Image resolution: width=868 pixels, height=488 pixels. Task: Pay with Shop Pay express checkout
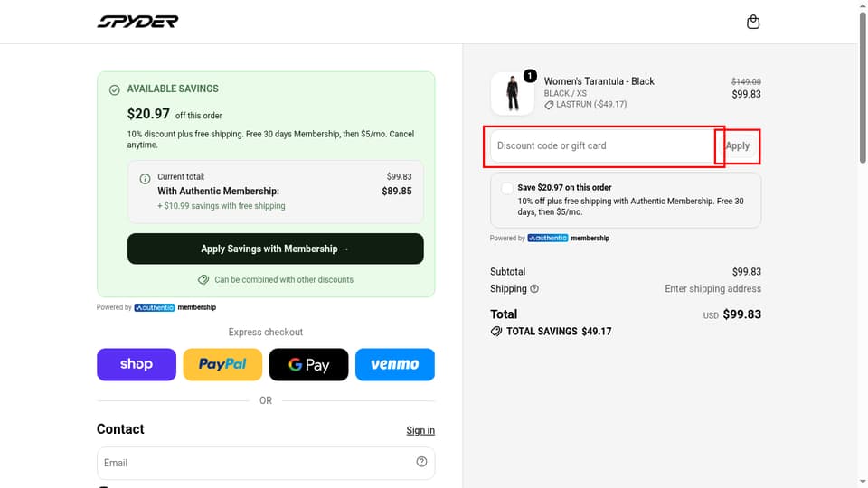(x=137, y=364)
